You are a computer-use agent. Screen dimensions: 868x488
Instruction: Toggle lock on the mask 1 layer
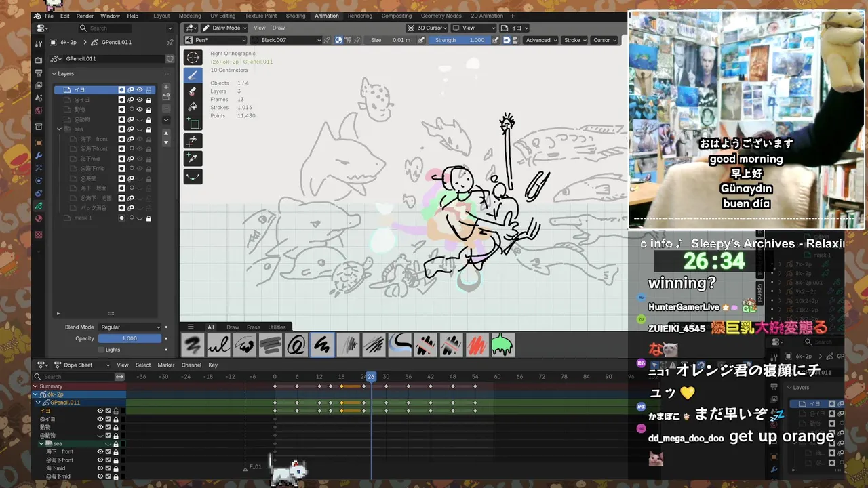149,218
